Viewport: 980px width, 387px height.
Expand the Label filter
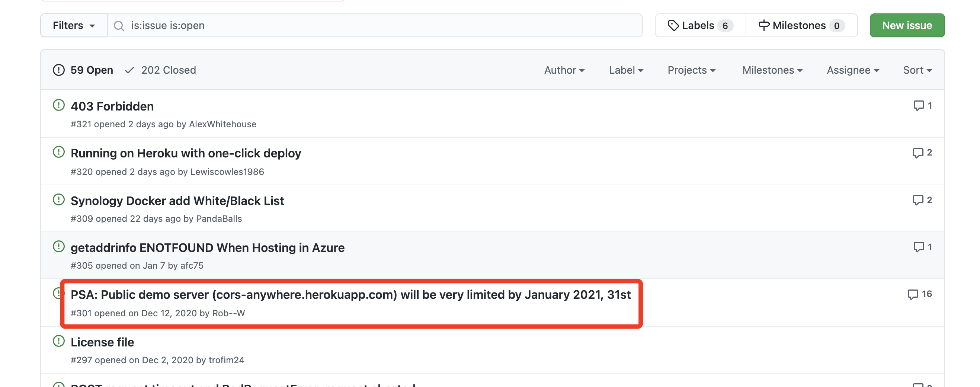tap(626, 70)
